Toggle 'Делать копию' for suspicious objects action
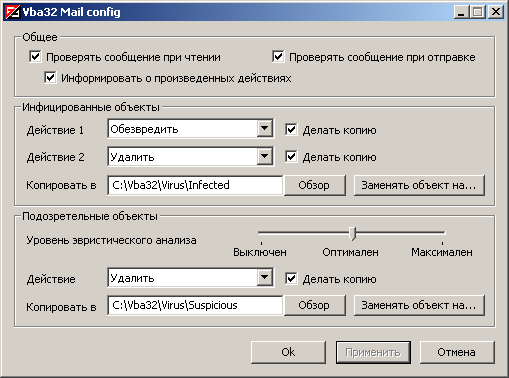The width and height of the screenshot is (509, 378). pos(291,279)
